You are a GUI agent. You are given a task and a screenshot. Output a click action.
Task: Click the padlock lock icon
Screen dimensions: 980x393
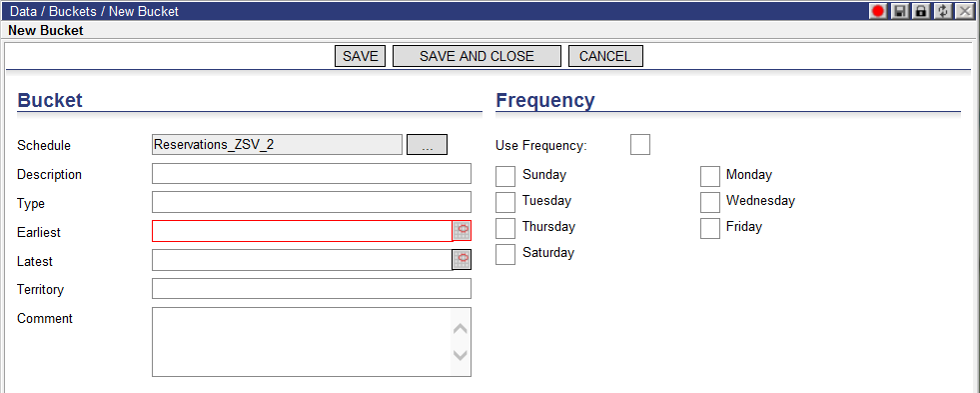920,11
